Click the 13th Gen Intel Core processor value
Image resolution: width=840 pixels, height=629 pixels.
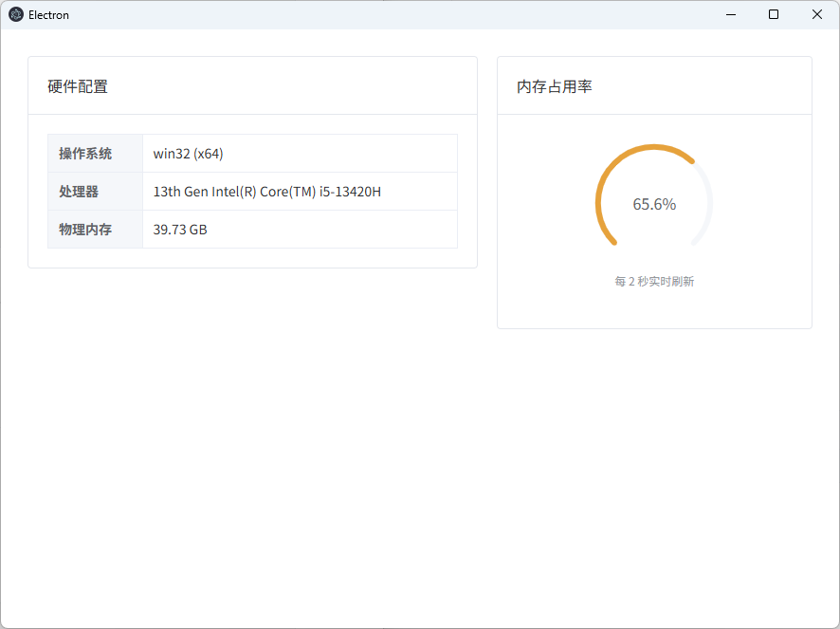coord(266,192)
